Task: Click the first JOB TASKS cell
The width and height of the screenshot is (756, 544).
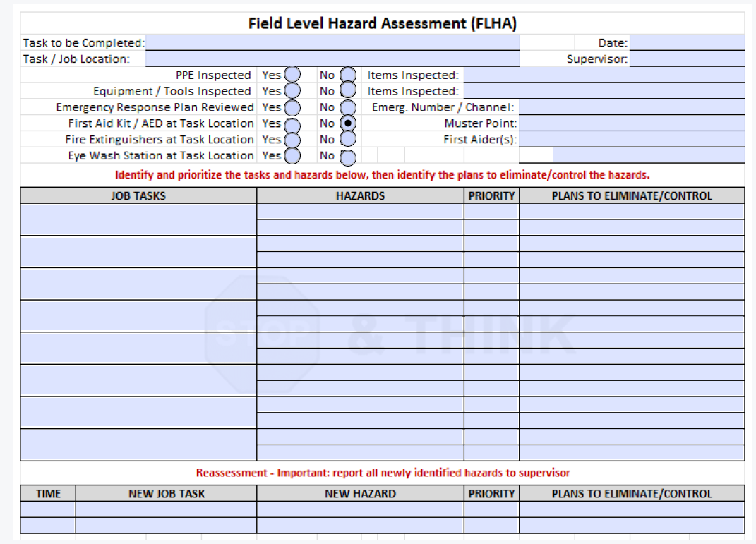Action: click(138, 219)
